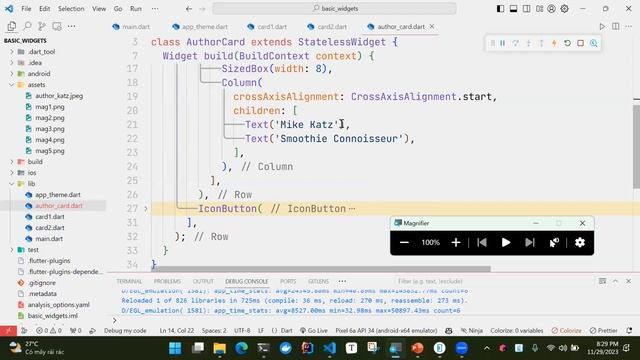Collapse the assets folder
Image resolution: width=640 pixels, height=360 pixels.
coord(12,85)
